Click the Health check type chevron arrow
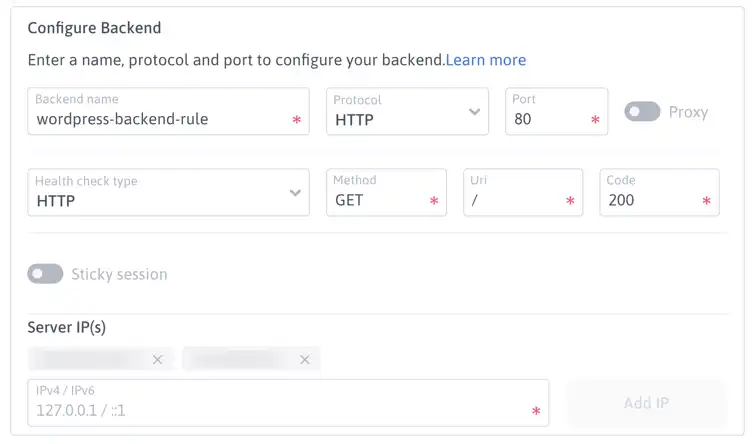 click(x=295, y=193)
